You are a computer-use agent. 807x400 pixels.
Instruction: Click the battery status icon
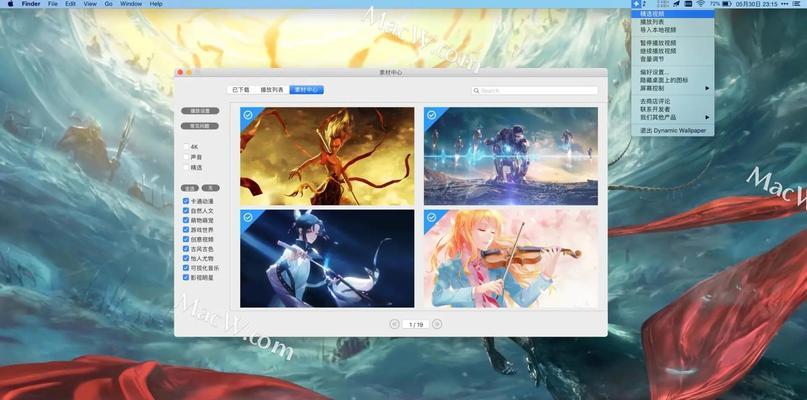pyautogui.click(x=727, y=4)
